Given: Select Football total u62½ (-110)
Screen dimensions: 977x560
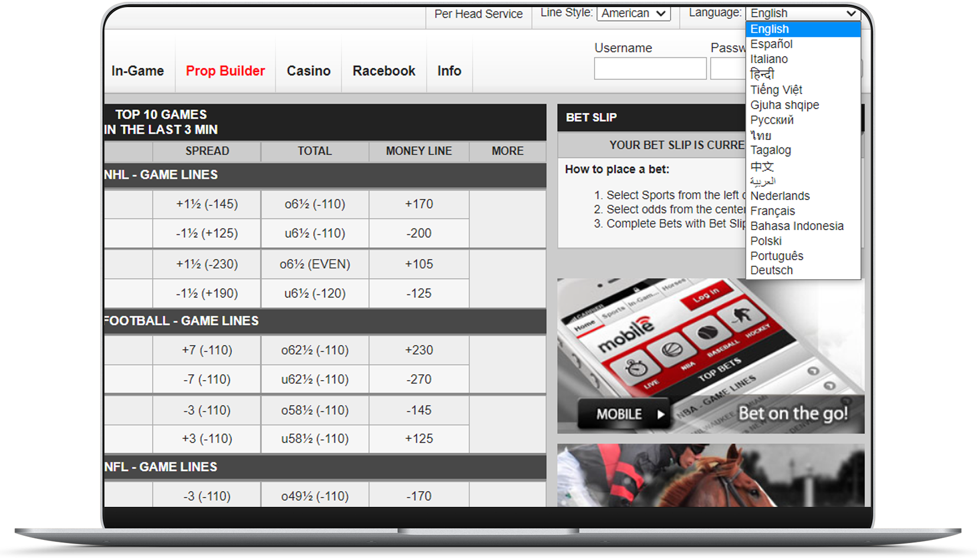Looking at the screenshot, I should click(x=315, y=379).
